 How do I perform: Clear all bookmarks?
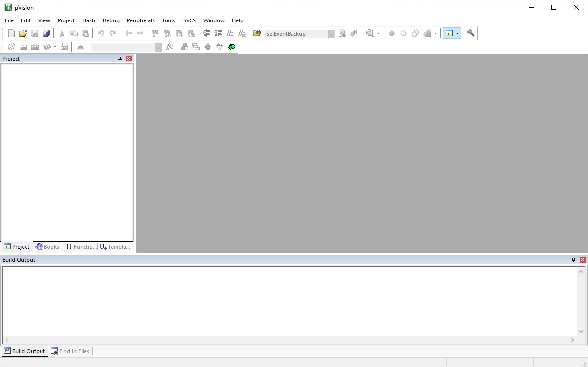[191, 33]
